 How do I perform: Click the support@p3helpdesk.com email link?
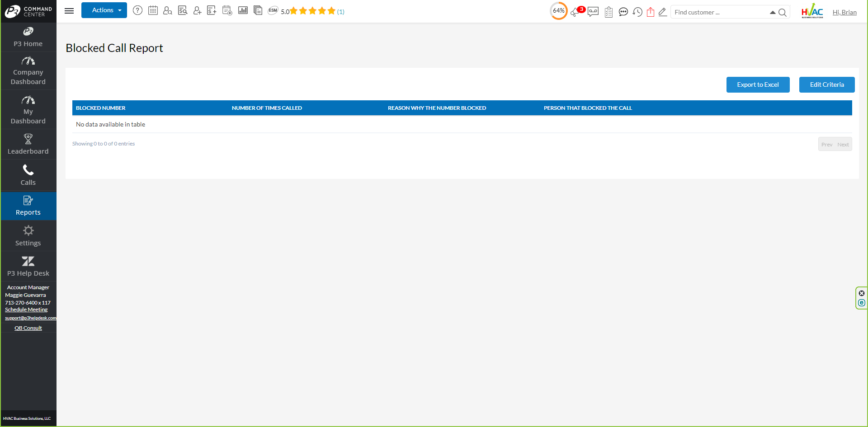pos(31,318)
